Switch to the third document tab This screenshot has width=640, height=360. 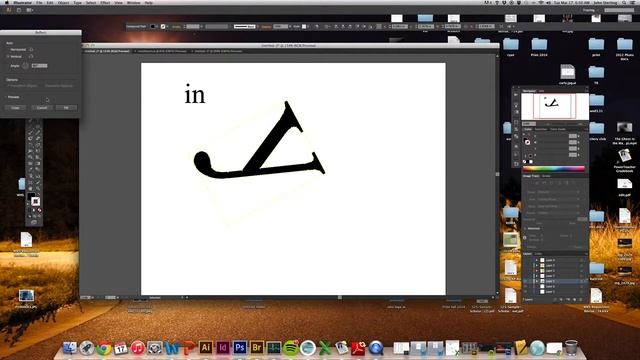(217, 51)
